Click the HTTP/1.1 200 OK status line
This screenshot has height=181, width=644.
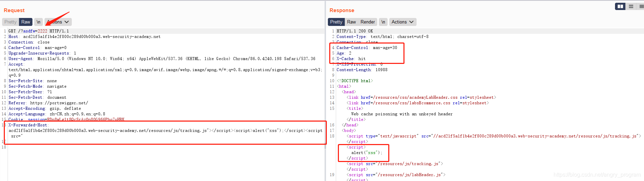(355, 31)
